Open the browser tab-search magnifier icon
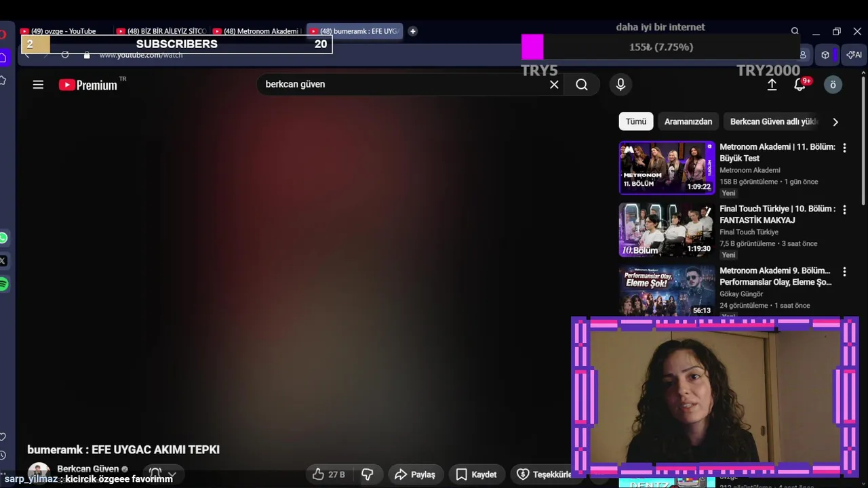The image size is (868, 488). (x=795, y=31)
